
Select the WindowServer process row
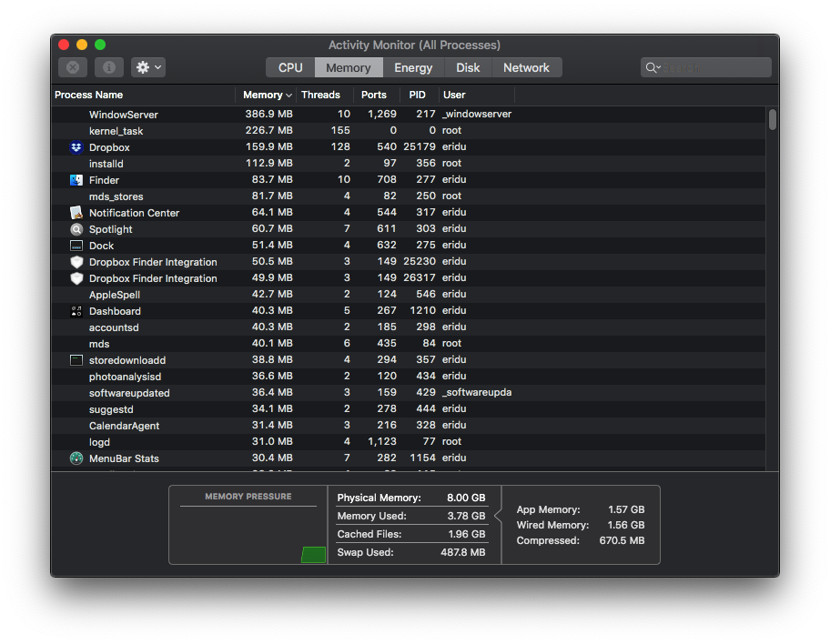[408, 115]
